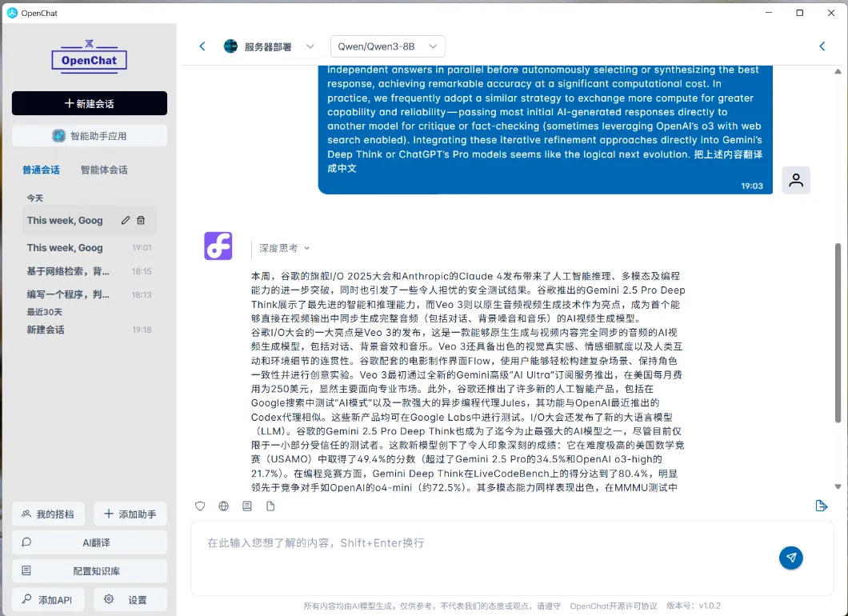Click the chat scrollbar up arrow
The width and height of the screenshot is (848, 616).
coord(838,71)
